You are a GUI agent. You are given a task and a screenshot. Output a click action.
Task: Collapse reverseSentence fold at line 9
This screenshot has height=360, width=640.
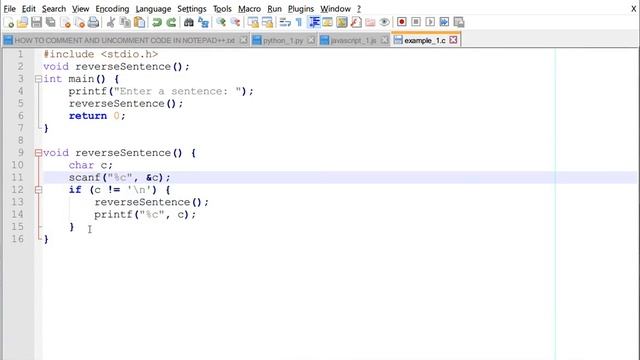pyautogui.click(x=38, y=153)
